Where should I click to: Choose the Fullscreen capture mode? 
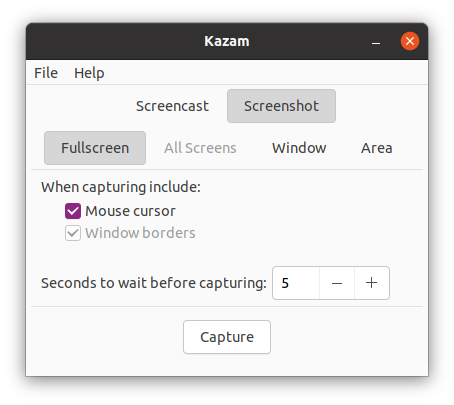pos(95,148)
